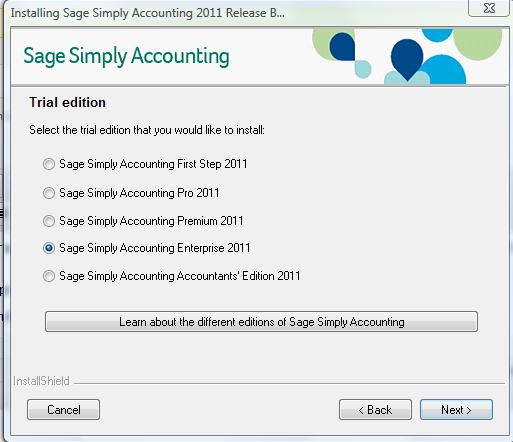The height and width of the screenshot is (442, 513).
Task: Click the installer title bar text
Action: [x=148, y=13]
